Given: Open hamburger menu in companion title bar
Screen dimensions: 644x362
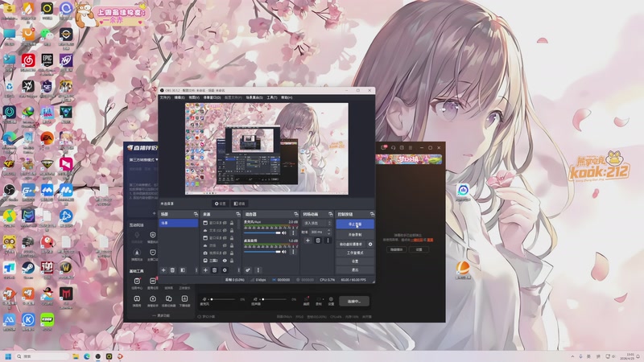Looking at the screenshot, I should coord(411,147).
